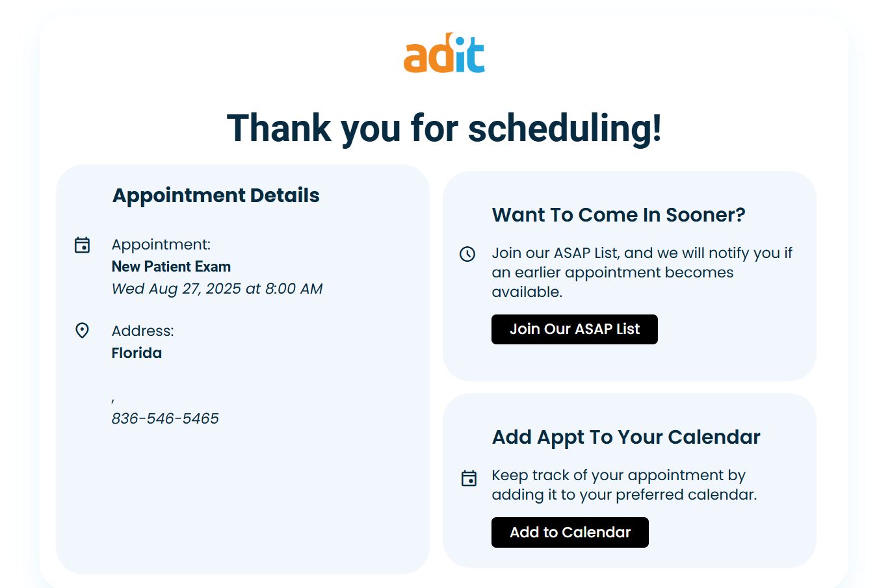This screenshot has width=877, height=588.
Task: Click the calendar icon beside Keep track text
Action: click(469, 478)
